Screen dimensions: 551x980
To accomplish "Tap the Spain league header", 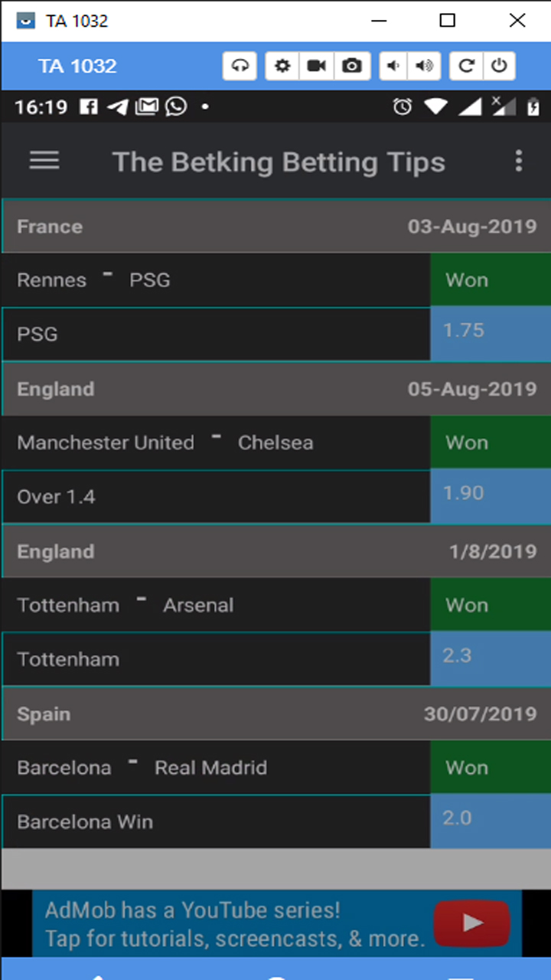I will 275,714.
